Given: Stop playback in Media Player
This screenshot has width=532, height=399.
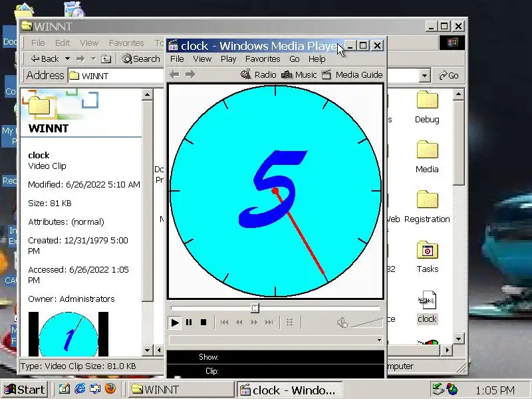Looking at the screenshot, I should [203, 323].
